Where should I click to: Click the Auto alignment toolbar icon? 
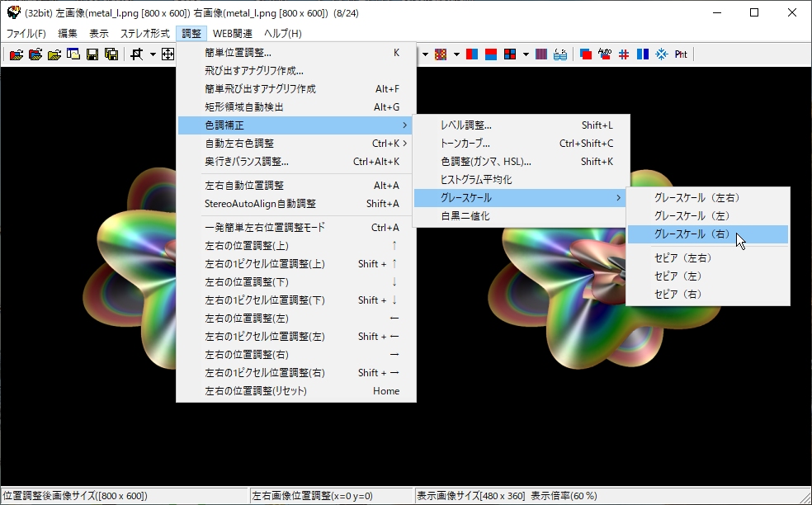604,54
